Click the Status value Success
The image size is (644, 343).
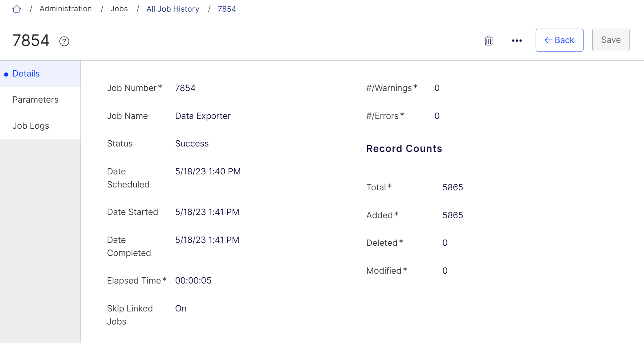(192, 144)
